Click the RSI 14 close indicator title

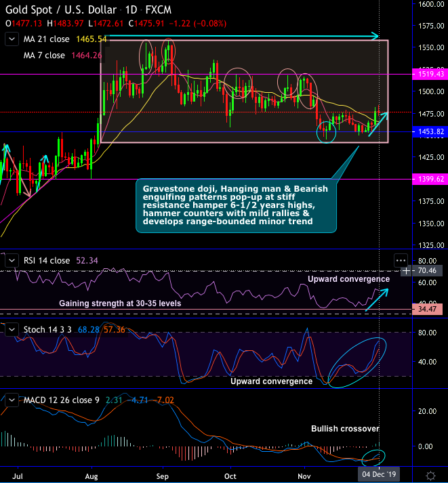coord(47,261)
